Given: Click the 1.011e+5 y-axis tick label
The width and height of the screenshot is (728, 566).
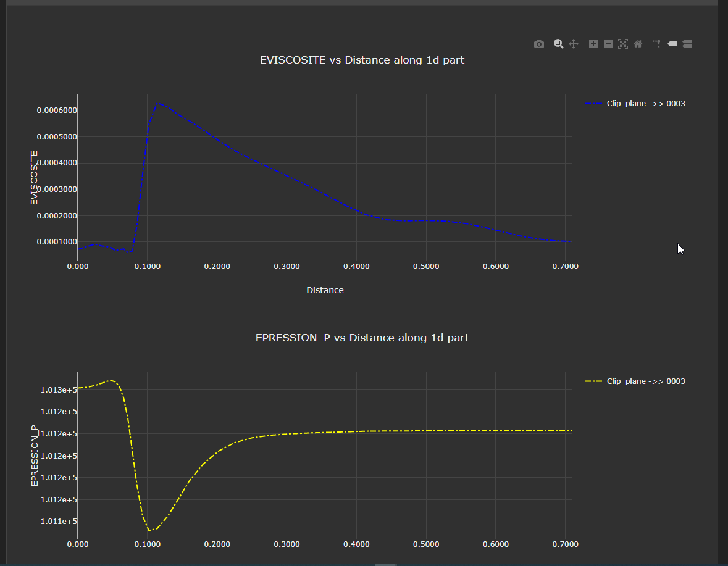Looking at the screenshot, I should click(x=59, y=522).
